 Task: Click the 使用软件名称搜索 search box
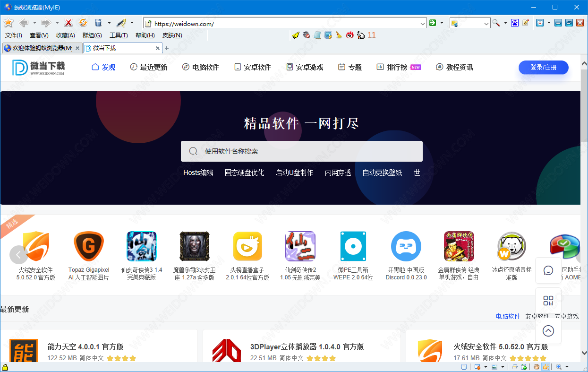(x=302, y=151)
